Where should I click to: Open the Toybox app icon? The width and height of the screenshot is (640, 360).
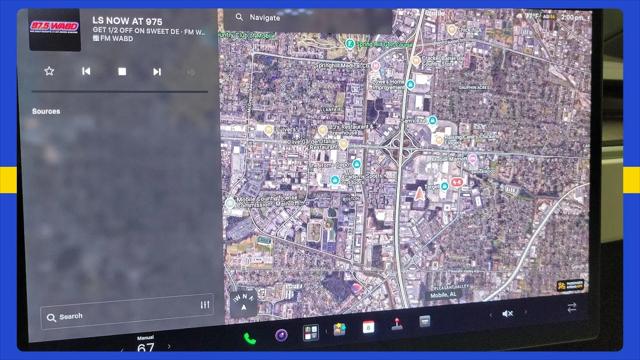pyautogui.click(x=340, y=329)
